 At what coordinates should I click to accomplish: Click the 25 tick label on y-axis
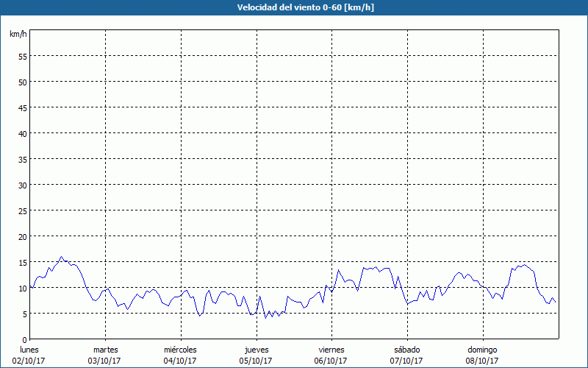coord(23,210)
